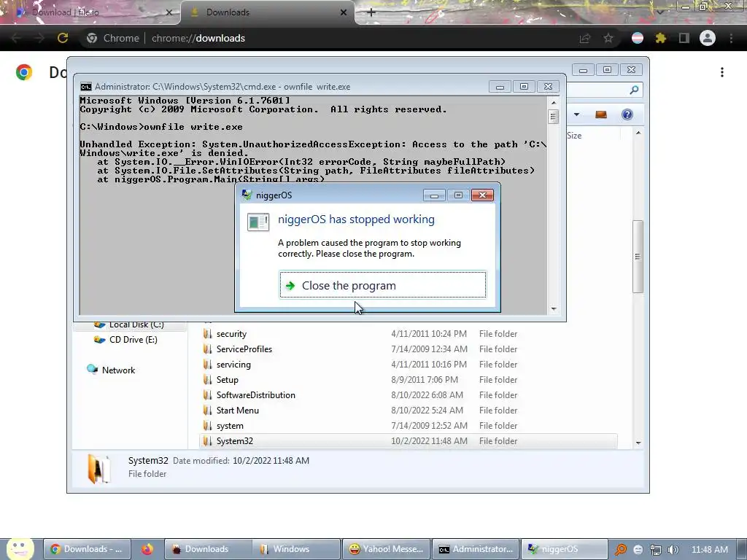Click the Chrome reload button
Image resolution: width=747 pixels, height=560 pixels.
click(63, 38)
